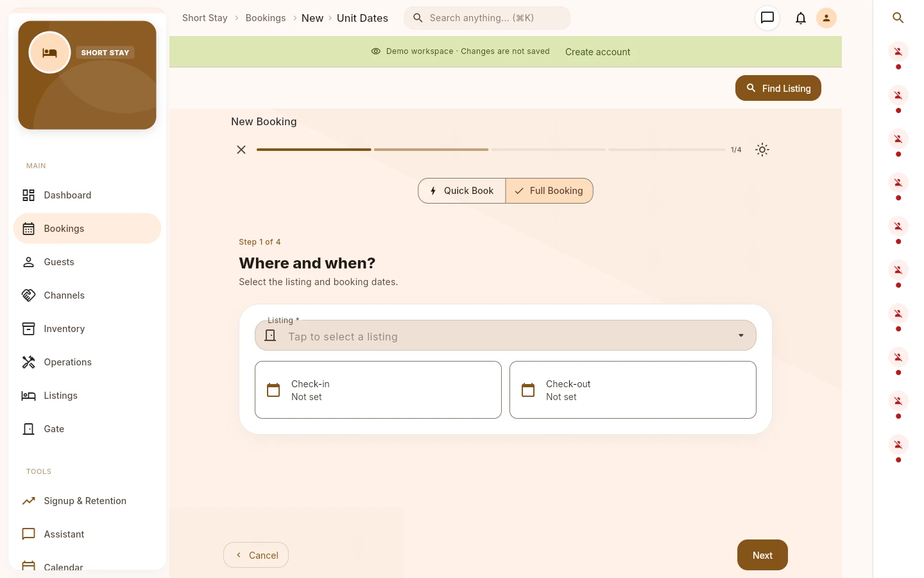Click the Unit Dates breadcrumb
This screenshot has width=924, height=578.
click(x=363, y=18)
